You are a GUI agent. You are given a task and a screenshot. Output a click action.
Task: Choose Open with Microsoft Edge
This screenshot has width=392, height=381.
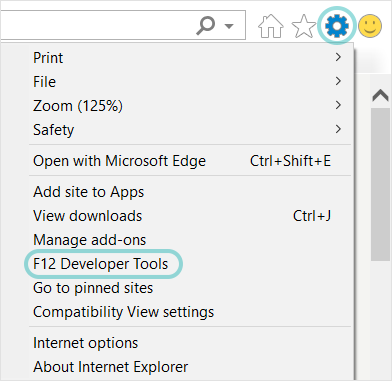click(x=190, y=161)
